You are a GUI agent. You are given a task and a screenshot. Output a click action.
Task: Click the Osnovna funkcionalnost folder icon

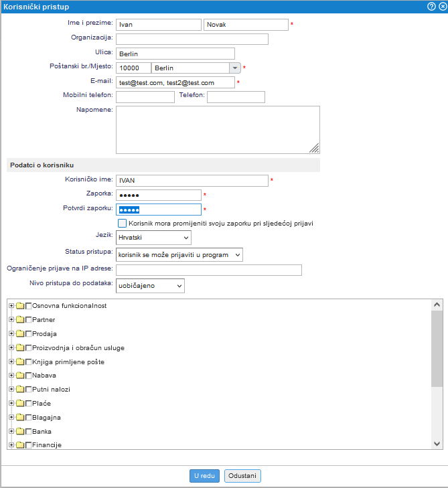coord(20,306)
